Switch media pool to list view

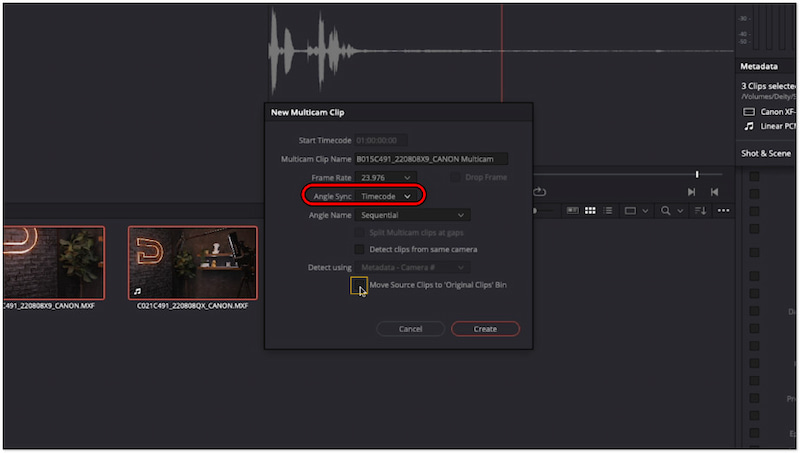tap(606, 211)
